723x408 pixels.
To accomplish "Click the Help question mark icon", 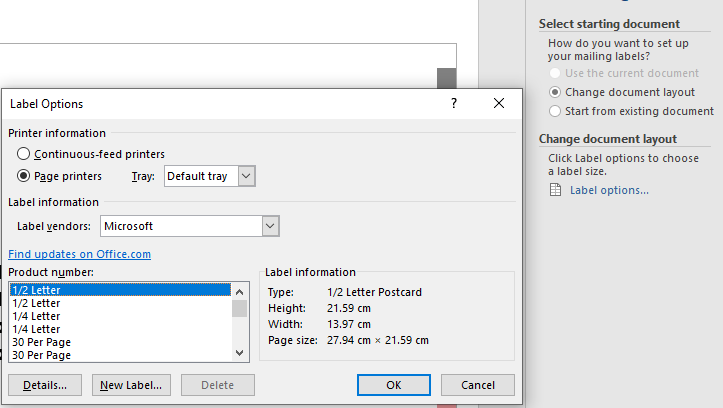I will click(x=454, y=103).
